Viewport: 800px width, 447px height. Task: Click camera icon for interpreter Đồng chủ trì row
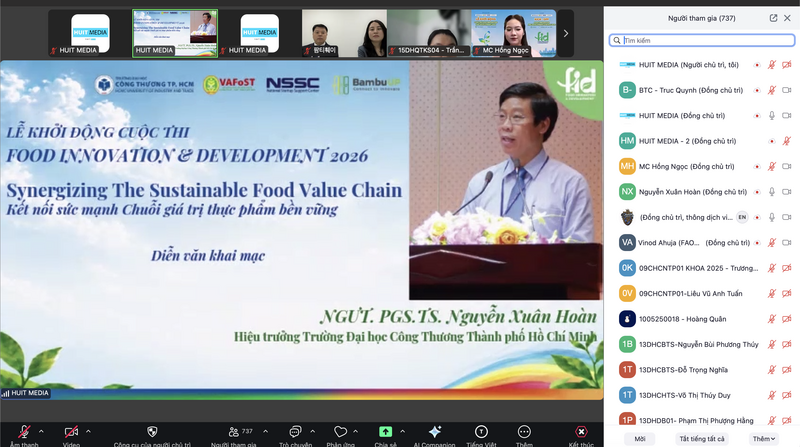coord(787,217)
